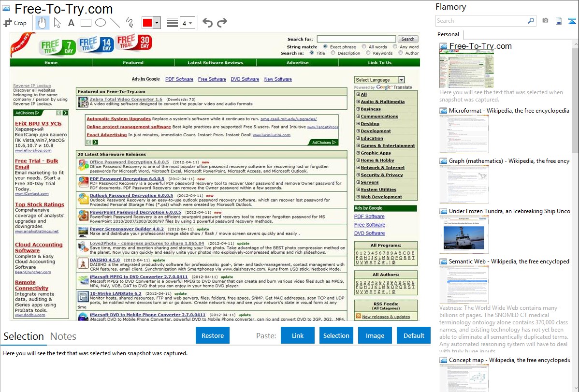Choose the arrow pointer tool
This screenshot has width=579, height=392.
[x=57, y=23]
